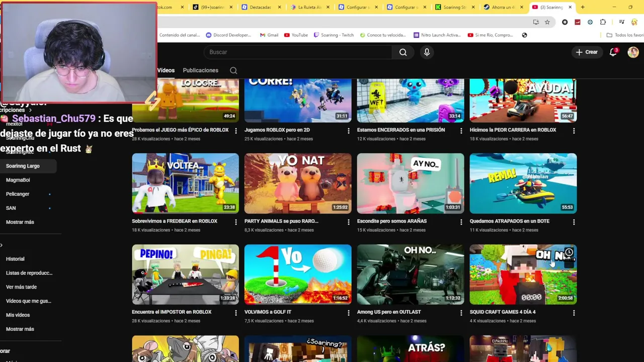This screenshot has width=644, height=362.
Task: Click the Crear button
Action: [x=587, y=52]
